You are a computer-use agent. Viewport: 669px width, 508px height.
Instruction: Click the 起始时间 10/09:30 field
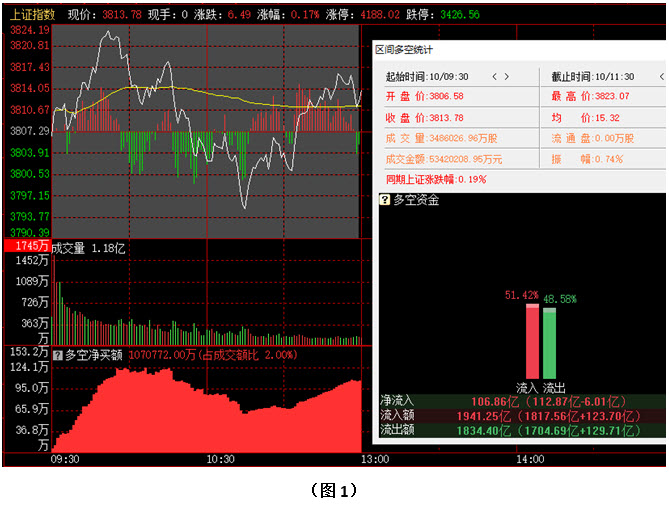tap(427, 77)
